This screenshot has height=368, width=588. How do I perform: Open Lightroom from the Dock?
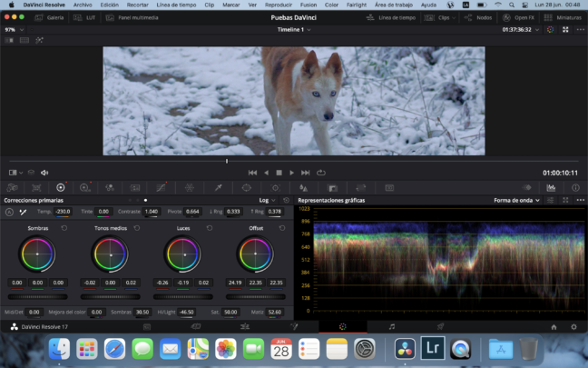click(431, 348)
